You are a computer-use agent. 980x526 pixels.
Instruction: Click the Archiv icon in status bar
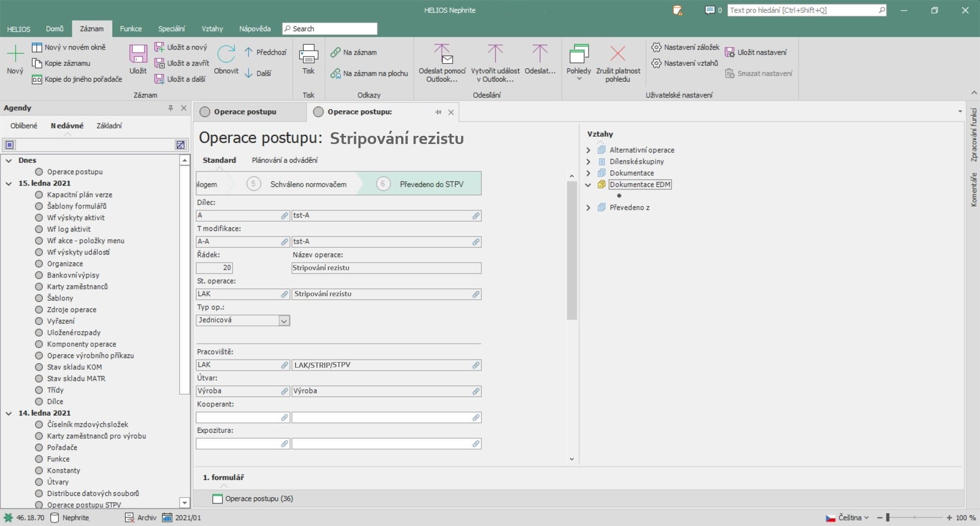(x=130, y=517)
